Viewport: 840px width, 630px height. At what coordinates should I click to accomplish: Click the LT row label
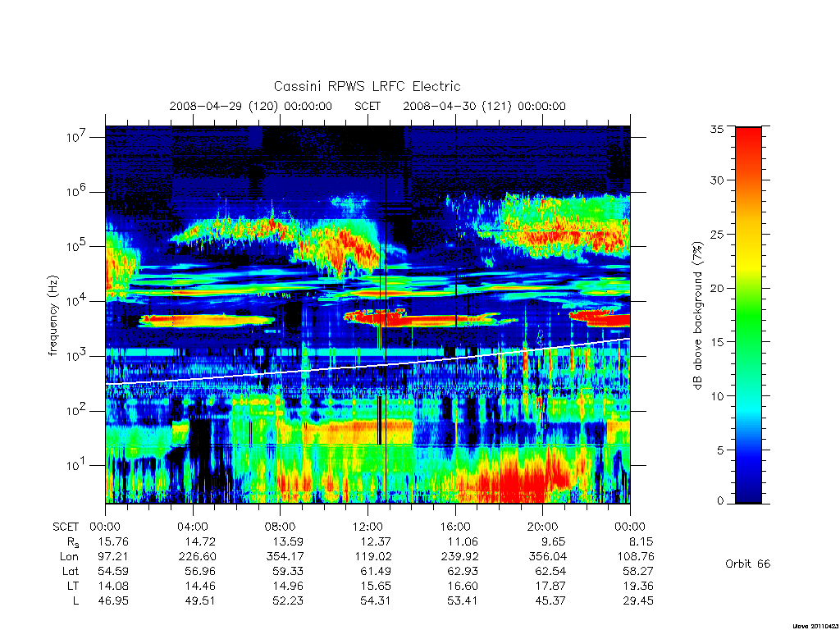[73, 586]
